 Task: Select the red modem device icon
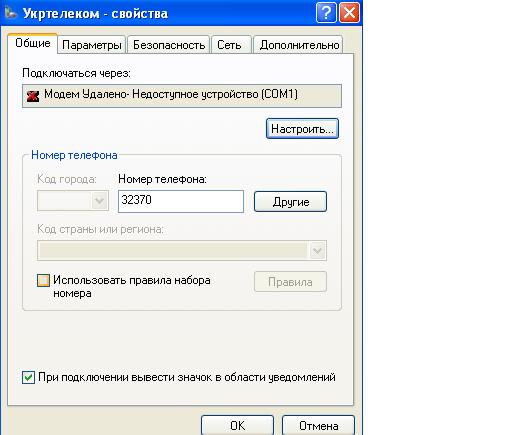(x=33, y=96)
